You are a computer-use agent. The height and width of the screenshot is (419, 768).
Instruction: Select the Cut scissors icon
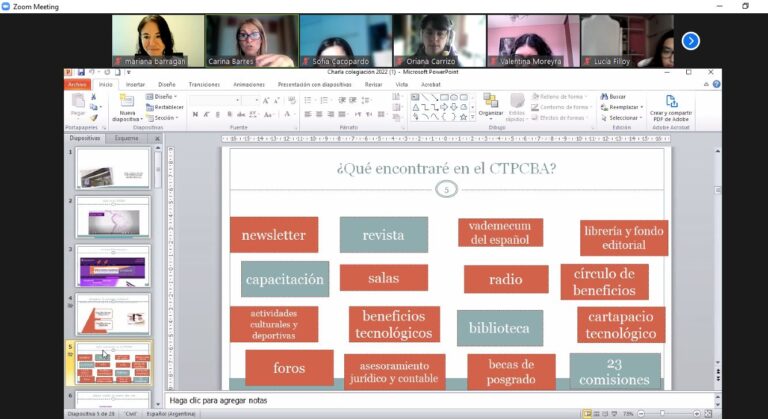pos(94,97)
